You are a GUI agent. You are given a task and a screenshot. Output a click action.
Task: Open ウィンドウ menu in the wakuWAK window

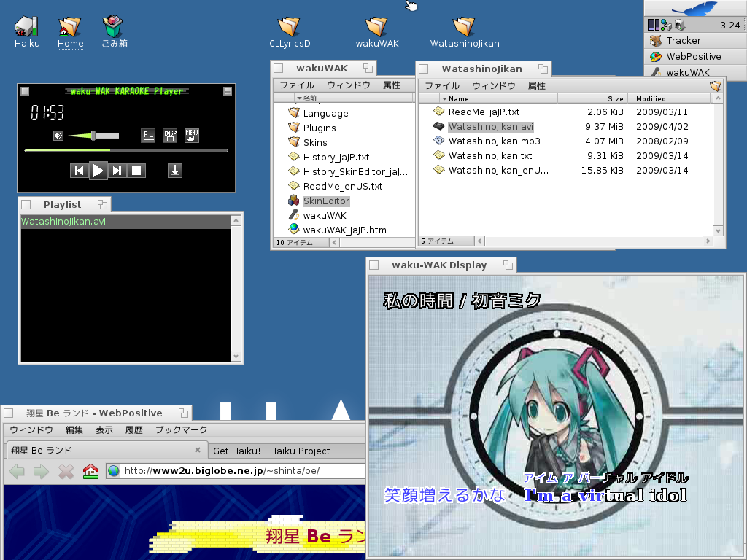coord(349,85)
